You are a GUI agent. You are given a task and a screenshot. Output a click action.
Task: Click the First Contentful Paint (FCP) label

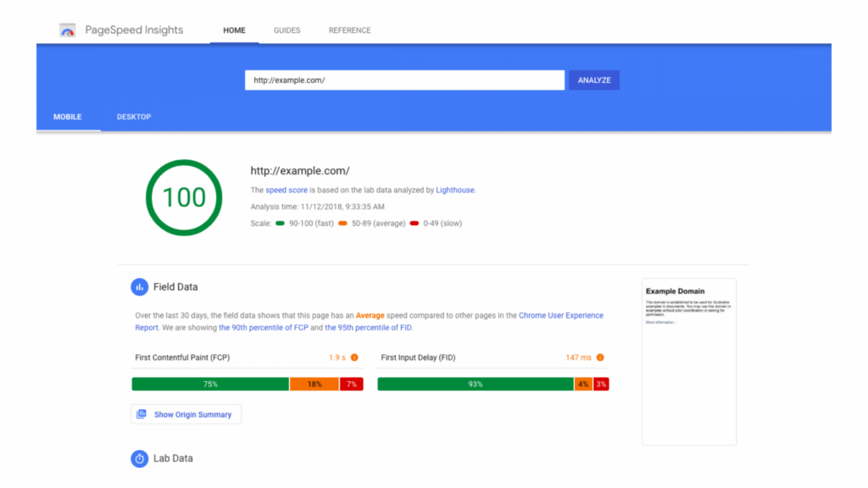pyautogui.click(x=182, y=358)
